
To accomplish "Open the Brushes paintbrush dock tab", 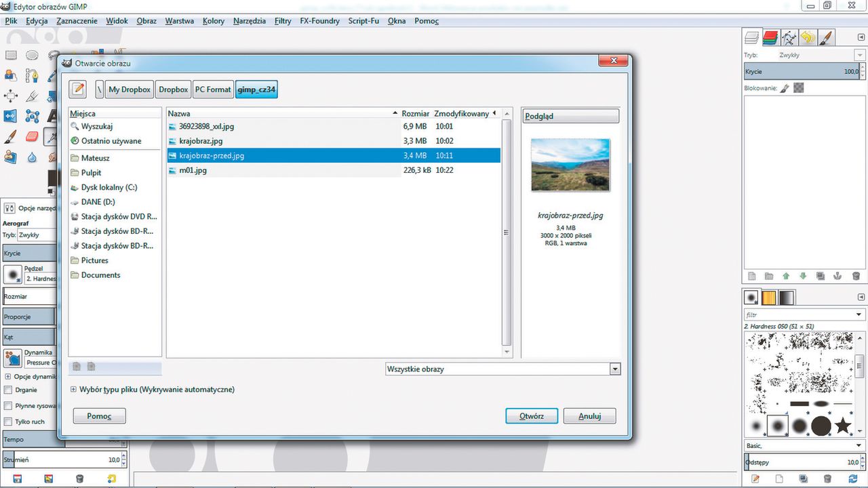I will pyautogui.click(x=826, y=37).
